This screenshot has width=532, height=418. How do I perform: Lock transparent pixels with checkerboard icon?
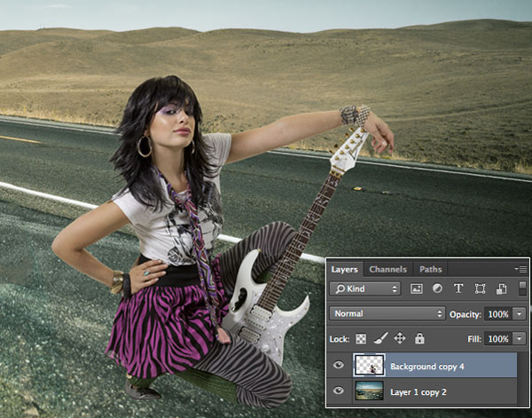point(362,338)
